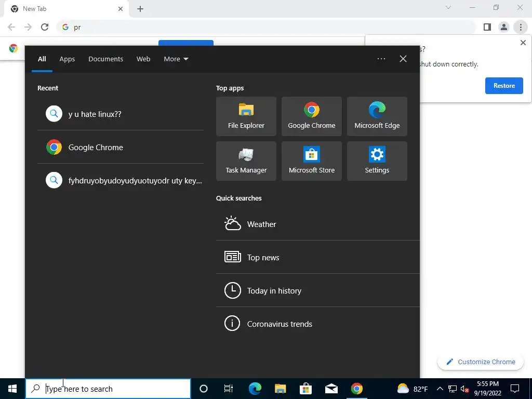The width and height of the screenshot is (532, 399).
Task: Open search panel options (three dots)
Action: pyautogui.click(x=381, y=59)
